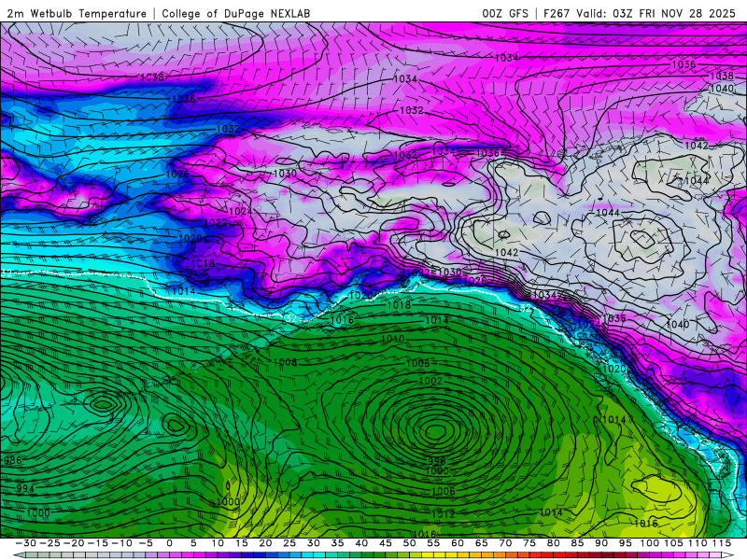Viewport: 747px width, 560px height.
Task: Click the "F267 Valid: 03Z FRI NOV 28 2025" timestamp
Action: (x=640, y=14)
